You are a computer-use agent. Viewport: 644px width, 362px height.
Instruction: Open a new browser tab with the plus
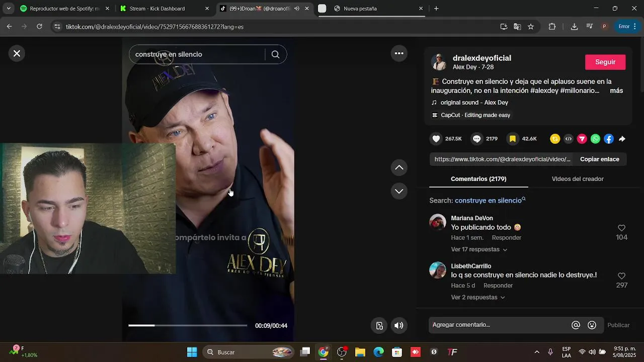coord(436,9)
